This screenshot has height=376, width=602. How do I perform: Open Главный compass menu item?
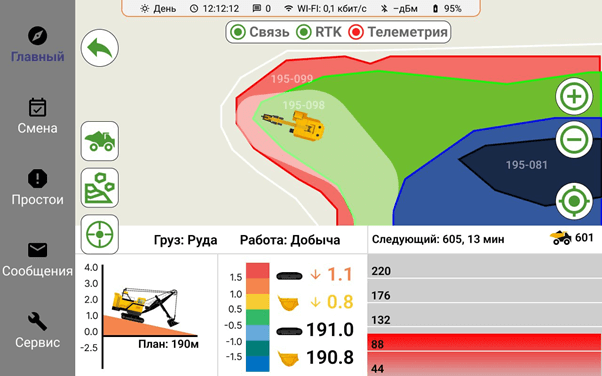click(37, 45)
